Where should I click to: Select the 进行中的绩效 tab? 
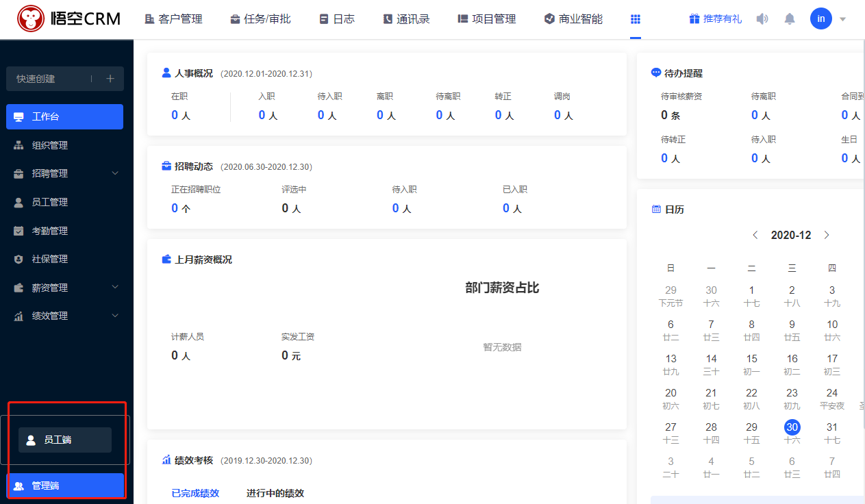click(275, 493)
